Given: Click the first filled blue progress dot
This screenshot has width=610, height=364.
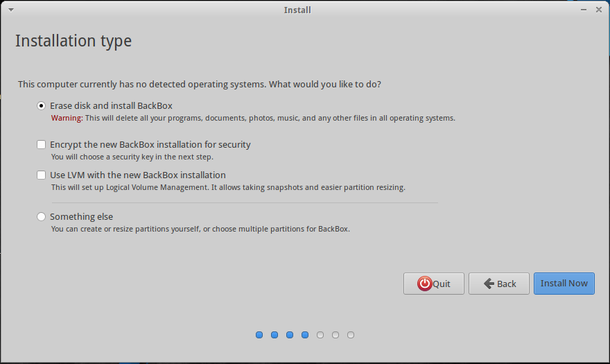Looking at the screenshot, I should [x=259, y=335].
